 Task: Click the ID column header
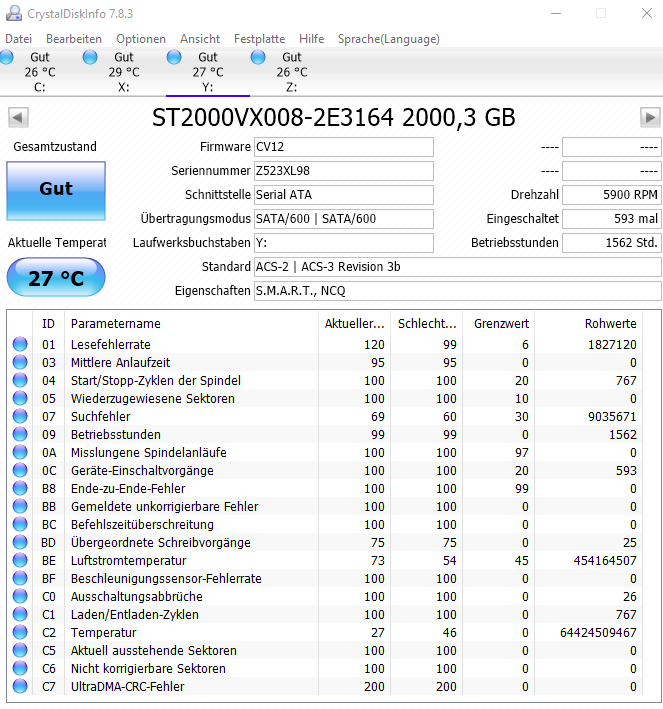tap(48, 324)
